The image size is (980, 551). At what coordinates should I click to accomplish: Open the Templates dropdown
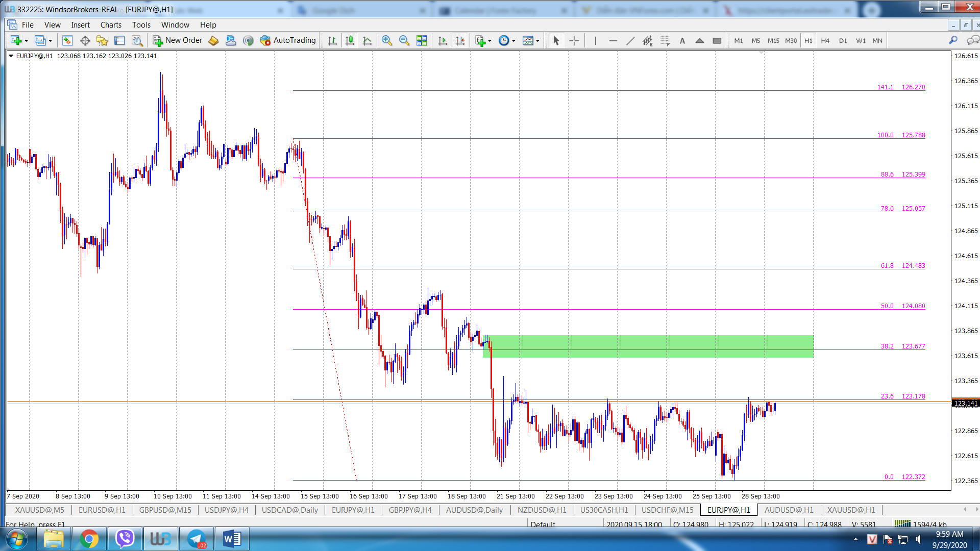click(x=531, y=40)
